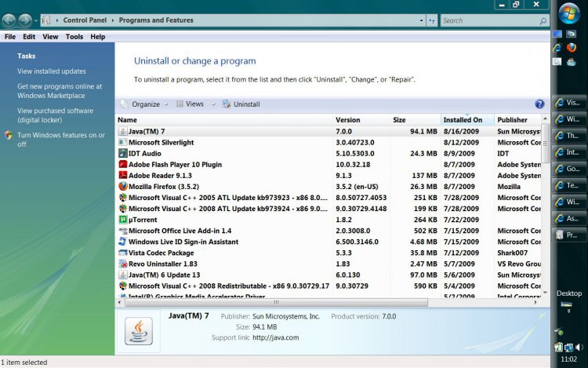The image size is (588, 368).
Task: Click the Vista Codec Package icon
Action: pyautogui.click(x=122, y=253)
